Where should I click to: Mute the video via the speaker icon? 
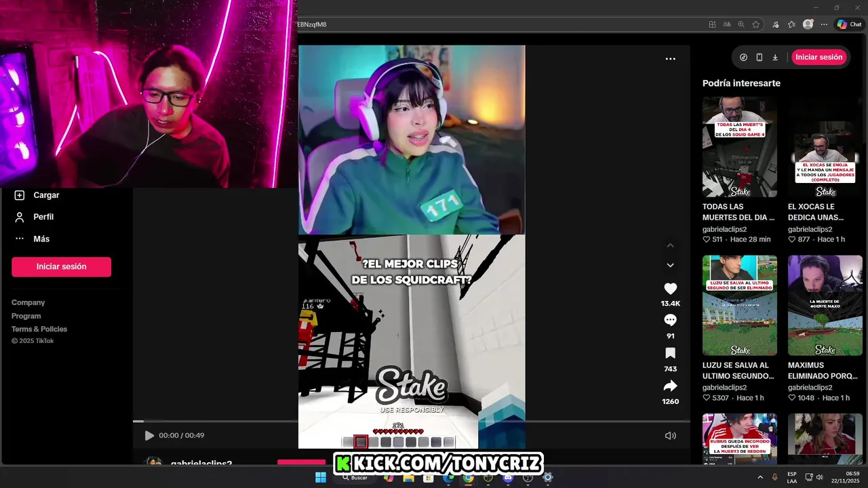[670, 436]
